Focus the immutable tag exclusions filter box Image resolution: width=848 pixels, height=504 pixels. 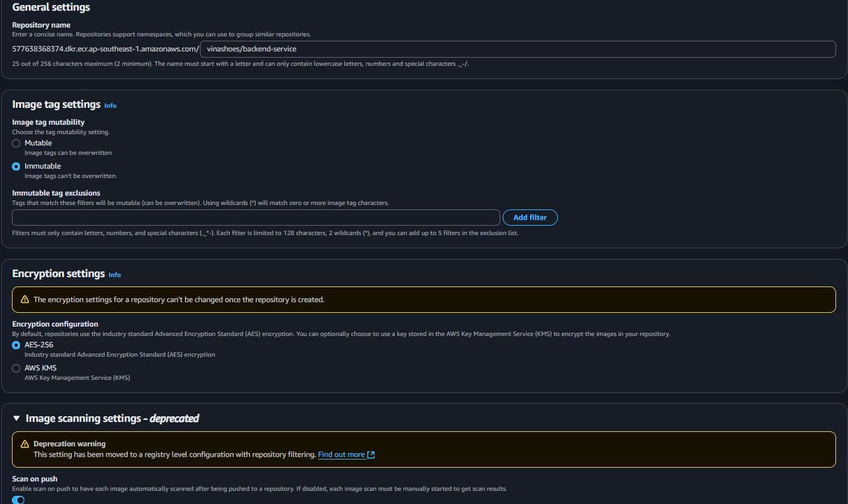[256, 218]
